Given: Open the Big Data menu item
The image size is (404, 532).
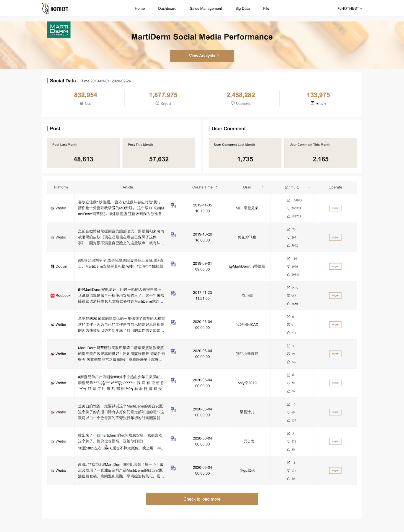Looking at the screenshot, I should pyautogui.click(x=242, y=9).
